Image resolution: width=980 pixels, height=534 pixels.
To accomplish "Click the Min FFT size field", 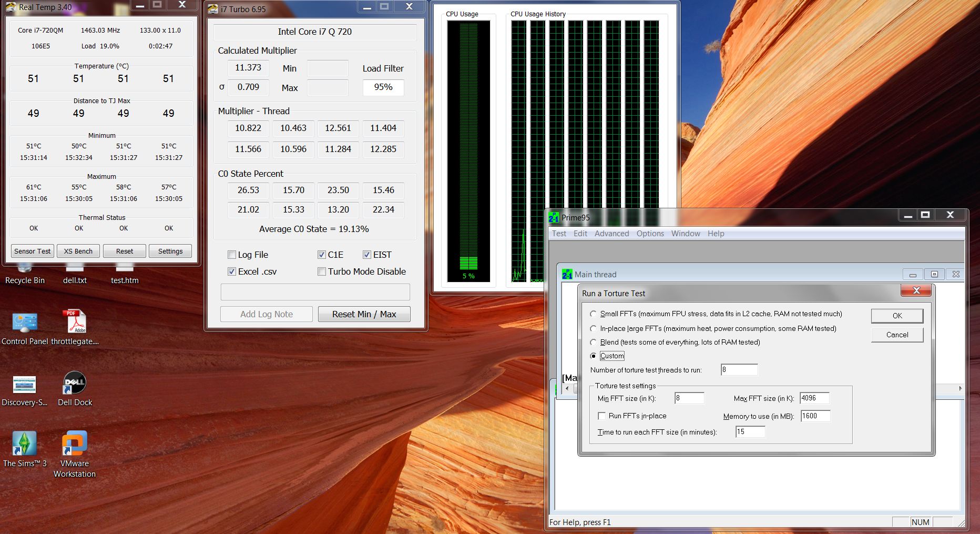I will [x=689, y=398].
